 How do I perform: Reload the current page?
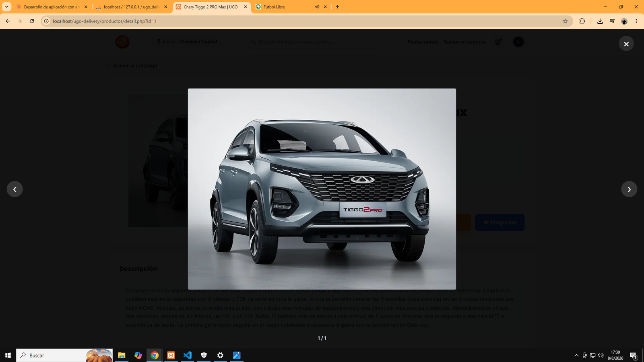(x=32, y=21)
